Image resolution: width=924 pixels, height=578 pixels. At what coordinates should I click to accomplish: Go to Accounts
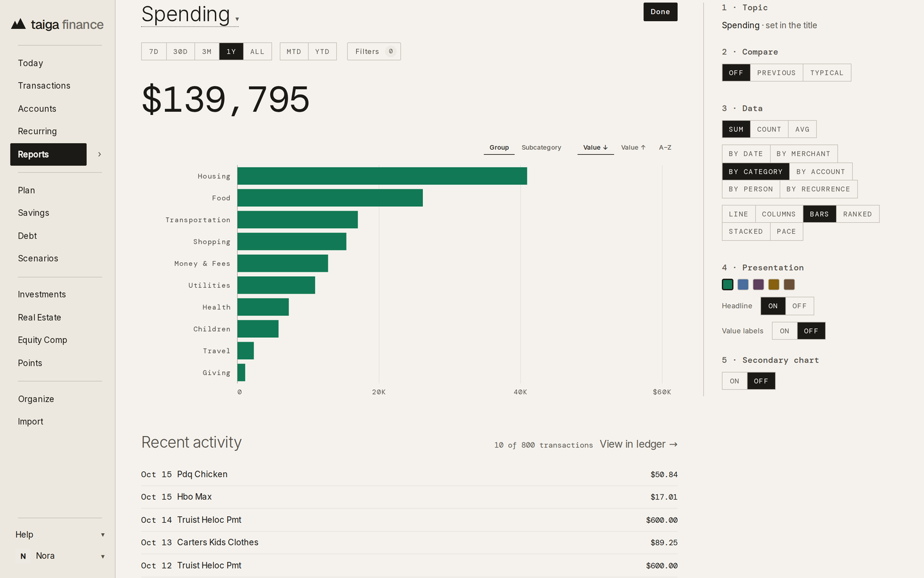click(x=37, y=109)
